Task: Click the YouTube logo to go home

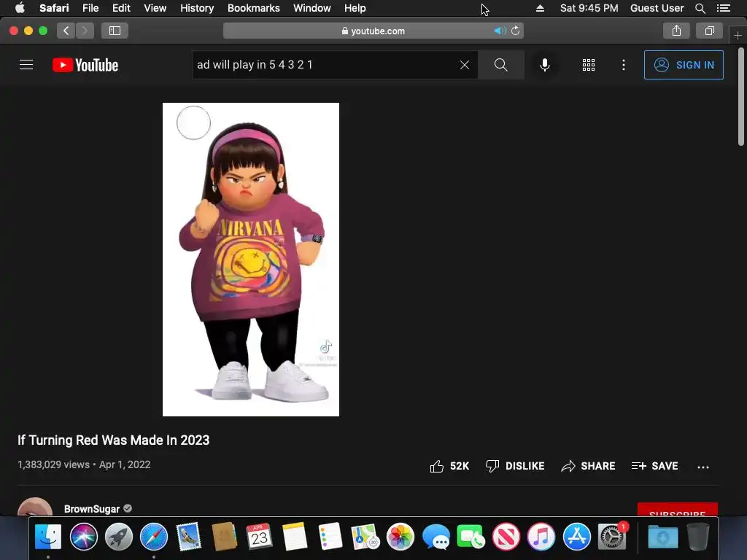Action: (x=85, y=65)
